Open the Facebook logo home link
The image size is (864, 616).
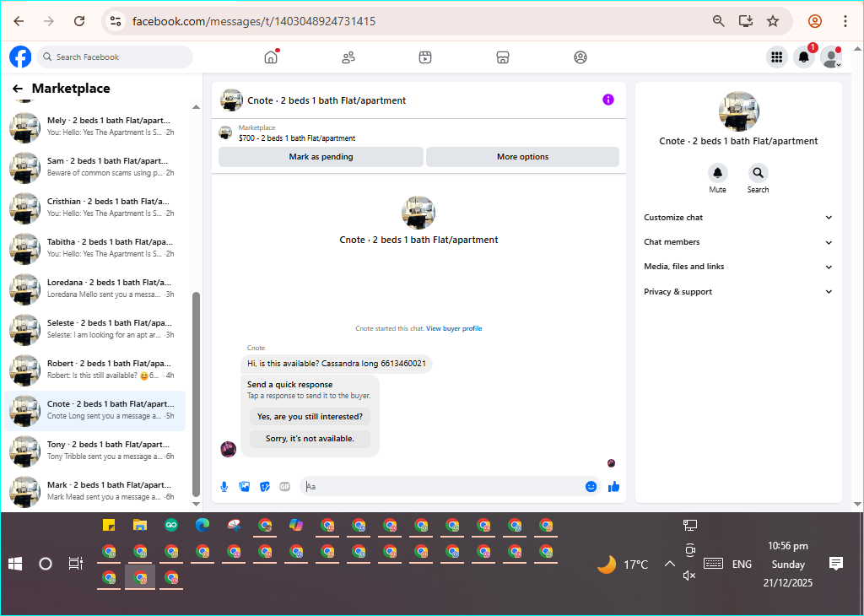pos(20,57)
